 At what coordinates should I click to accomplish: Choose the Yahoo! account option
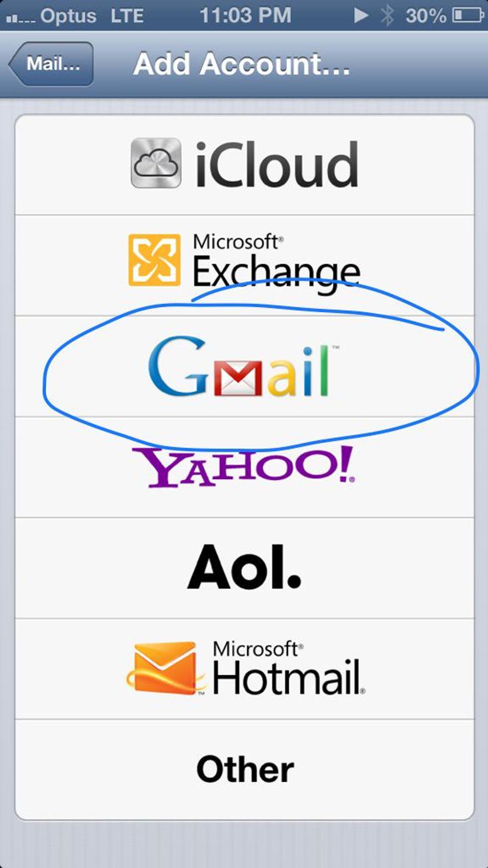coord(244,467)
